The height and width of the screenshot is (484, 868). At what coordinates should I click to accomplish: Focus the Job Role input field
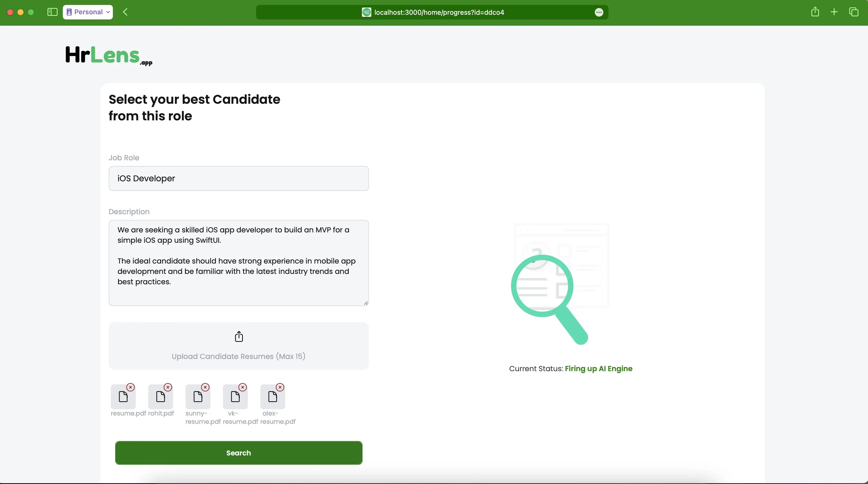pos(238,178)
